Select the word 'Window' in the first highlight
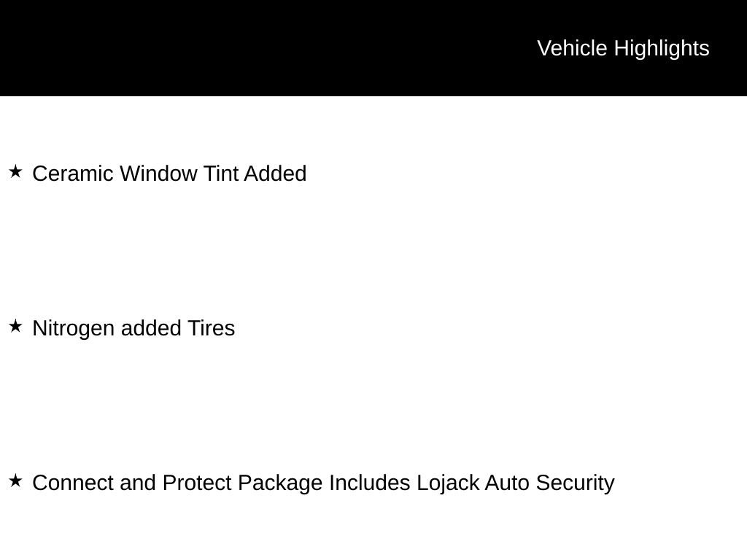The height and width of the screenshot is (560, 747). (158, 174)
